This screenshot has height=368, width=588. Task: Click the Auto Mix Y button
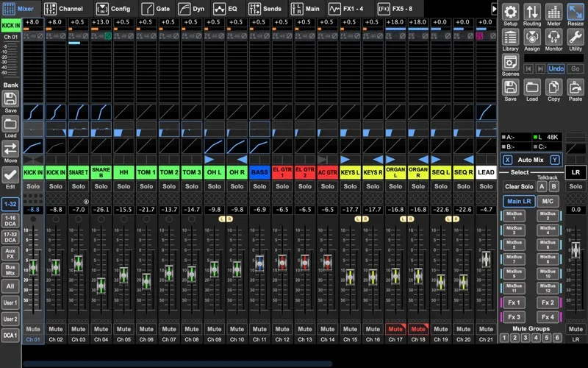pos(555,160)
